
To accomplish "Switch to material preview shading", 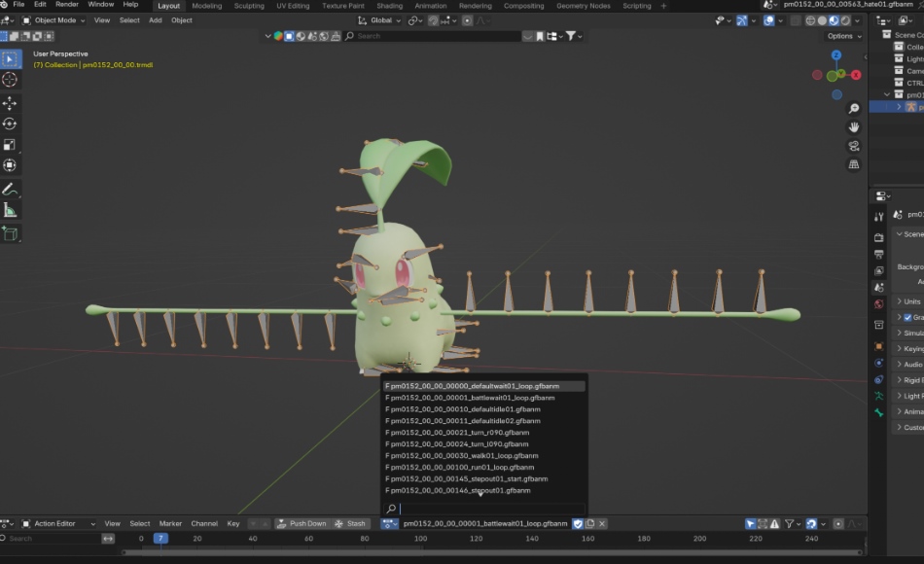I will 834,20.
